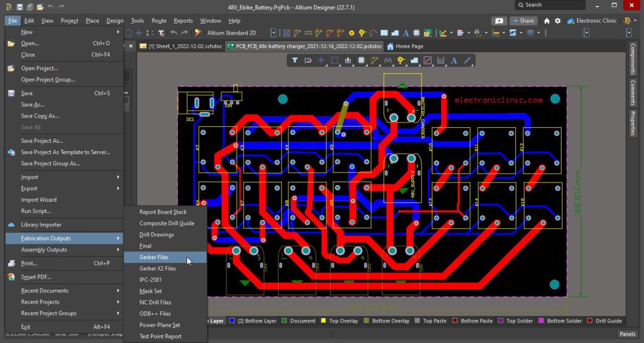
Task: Select the via placement icon in active bar
Action: tap(401, 60)
